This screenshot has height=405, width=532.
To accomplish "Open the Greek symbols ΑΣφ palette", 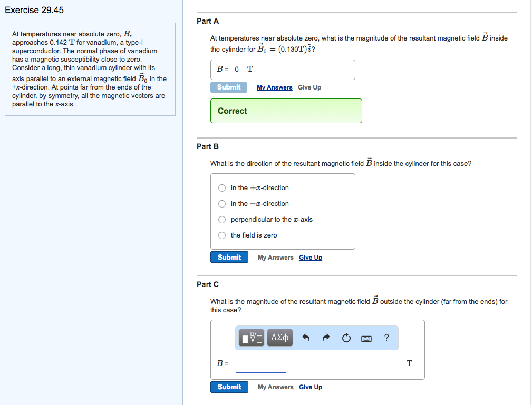I will (x=279, y=338).
